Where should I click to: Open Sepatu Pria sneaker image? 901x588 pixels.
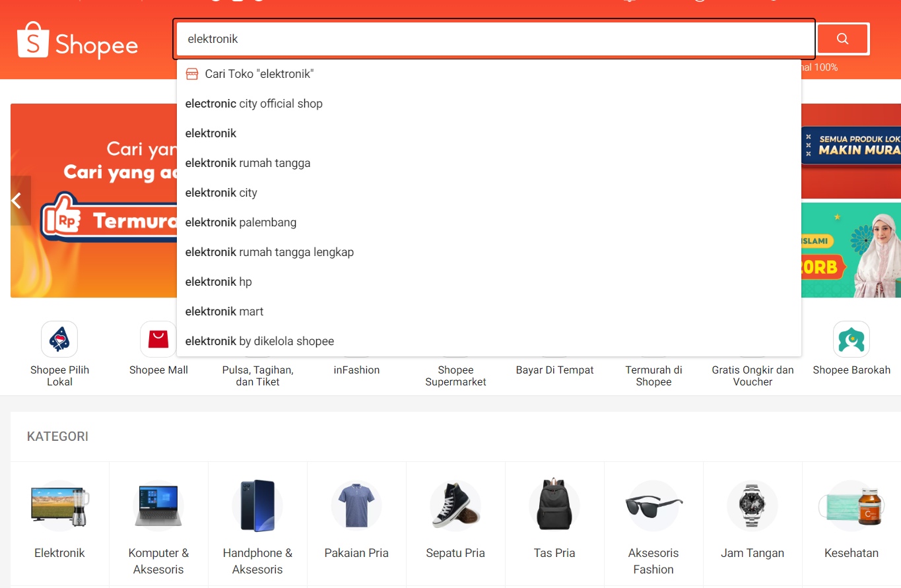(x=455, y=506)
